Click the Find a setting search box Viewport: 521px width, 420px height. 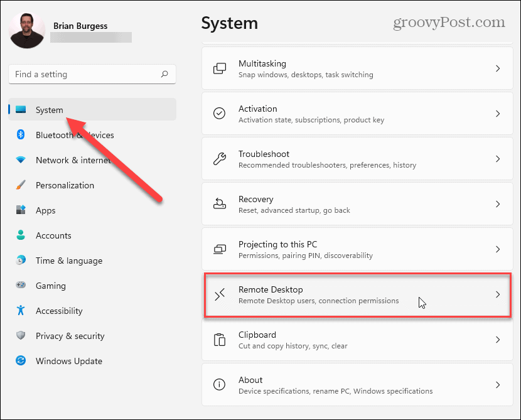[92, 74]
